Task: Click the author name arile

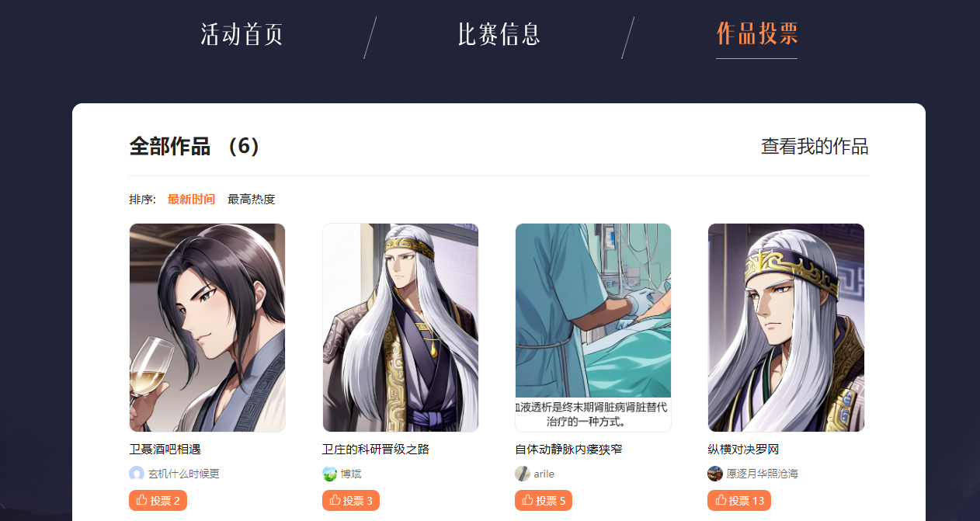Action: point(544,474)
